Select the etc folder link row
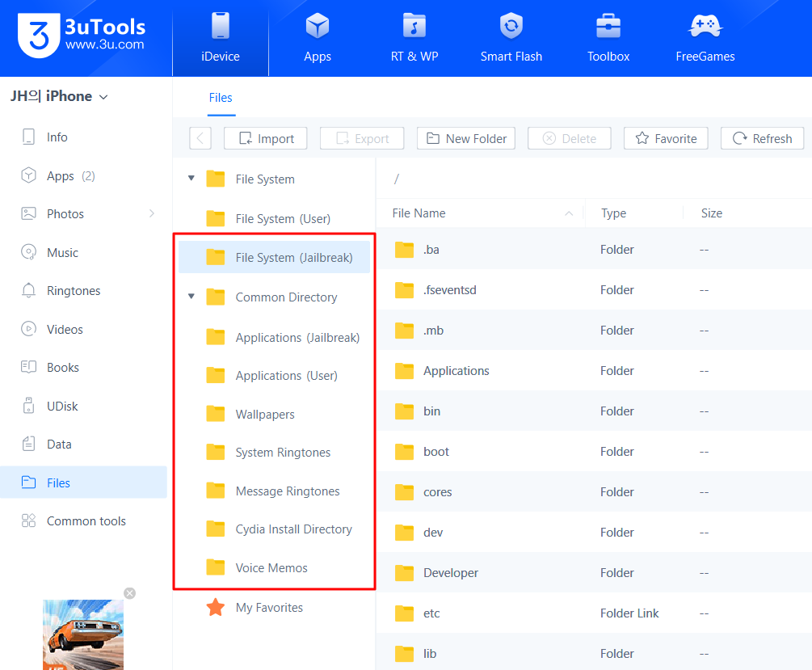 click(x=594, y=613)
